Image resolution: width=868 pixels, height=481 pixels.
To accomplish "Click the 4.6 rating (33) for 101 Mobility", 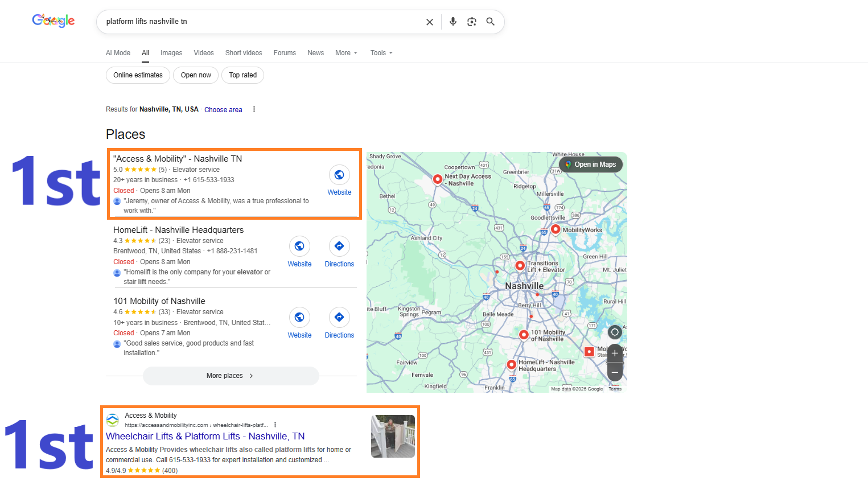I will [142, 312].
